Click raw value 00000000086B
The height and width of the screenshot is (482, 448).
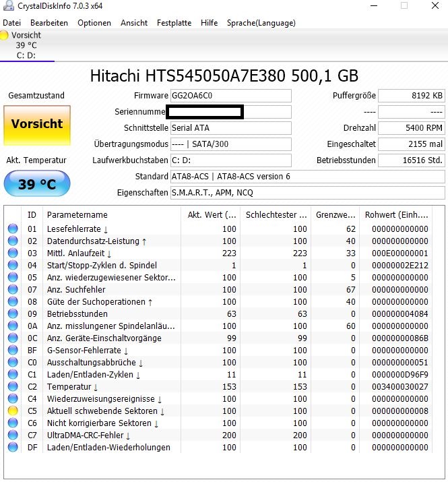(x=399, y=338)
